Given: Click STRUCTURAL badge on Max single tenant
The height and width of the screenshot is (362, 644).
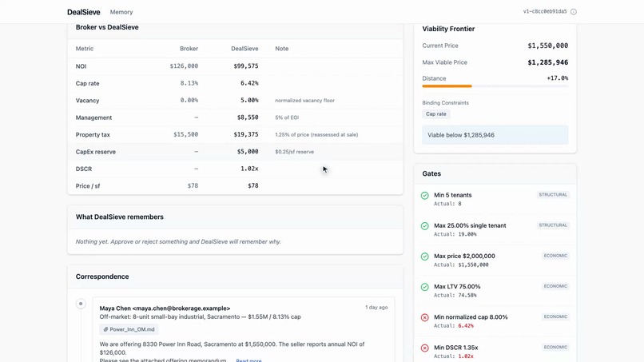Looking at the screenshot, I should pos(553,225).
